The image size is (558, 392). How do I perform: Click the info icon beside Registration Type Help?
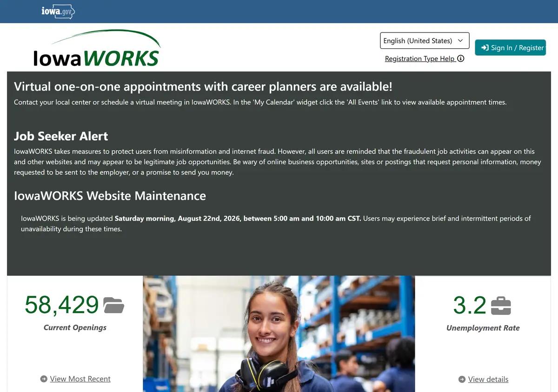tap(461, 59)
